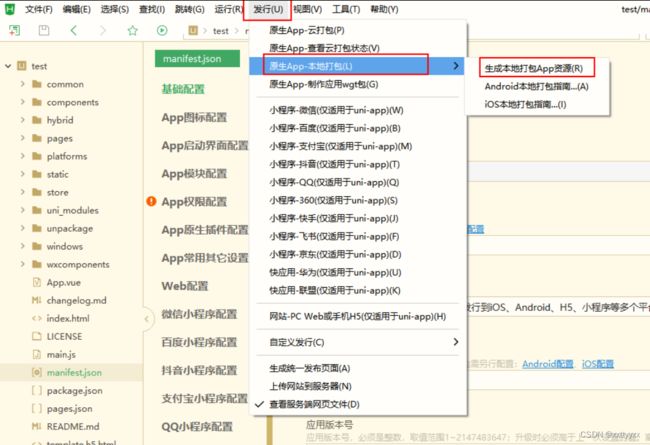Viewport: 650px width, 445px height.
Task: Click the App.vue file icon
Action: (37, 282)
